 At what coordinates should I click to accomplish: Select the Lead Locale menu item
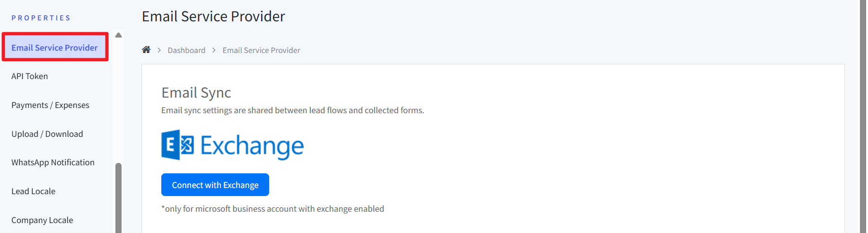[34, 191]
